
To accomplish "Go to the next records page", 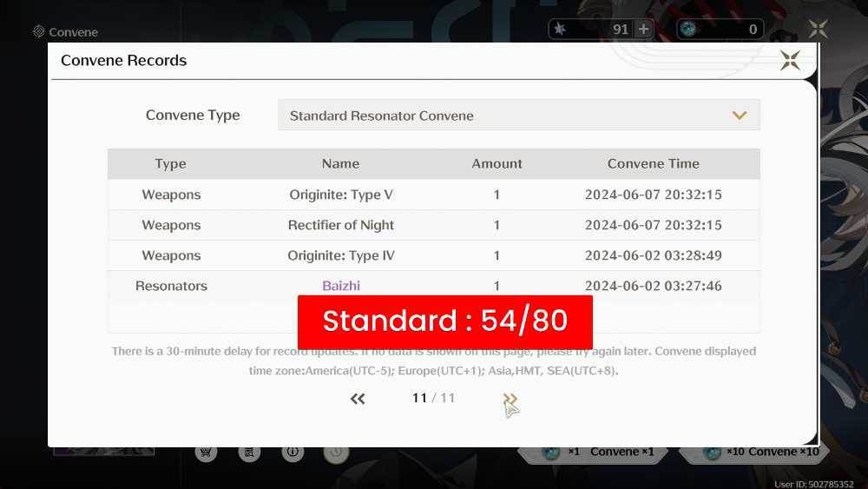I will pyautogui.click(x=510, y=399).
